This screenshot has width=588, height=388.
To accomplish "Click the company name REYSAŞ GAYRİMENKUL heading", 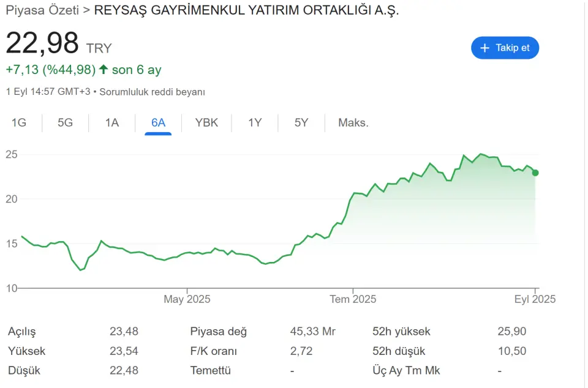I will click(x=246, y=10).
